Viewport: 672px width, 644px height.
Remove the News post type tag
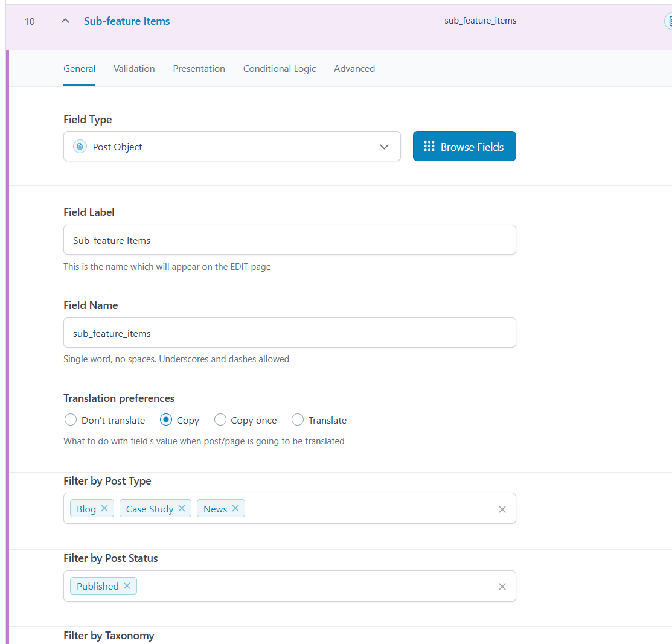[x=235, y=508]
